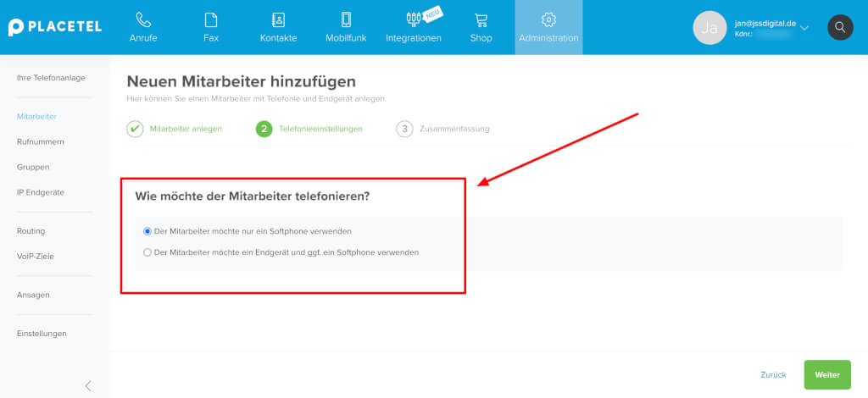
Task: Open Administration gear icon
Action: [x=548, y=19]
